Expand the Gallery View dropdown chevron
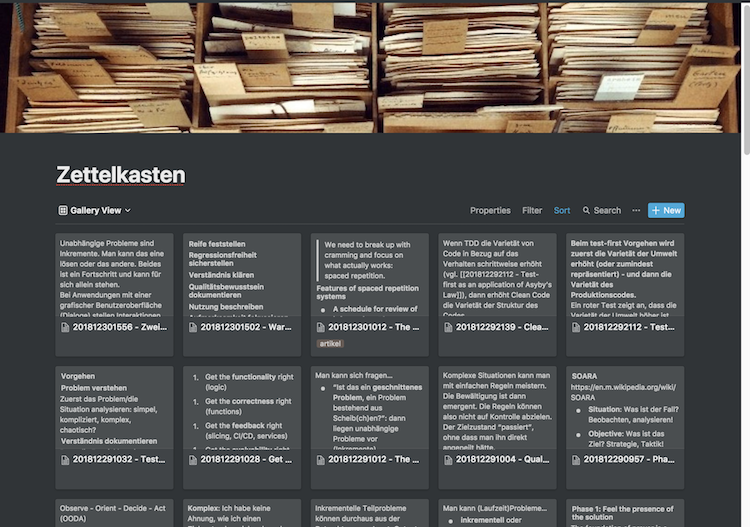Screen dimensions: 750x527 point(128,210)
